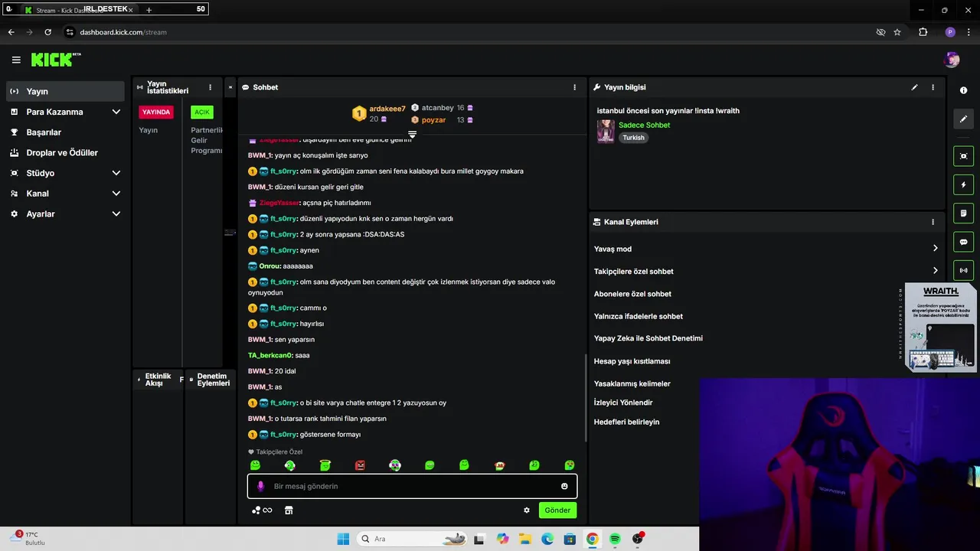Bookmark this page with the star icon
The width and height of the screenshot is (980, 551).
click(897, 32)
